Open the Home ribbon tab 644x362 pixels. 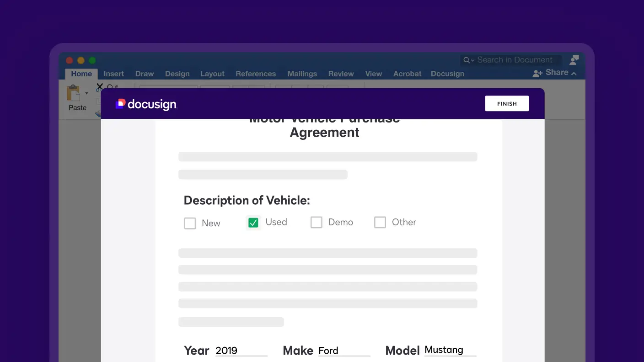coord(81,74)
